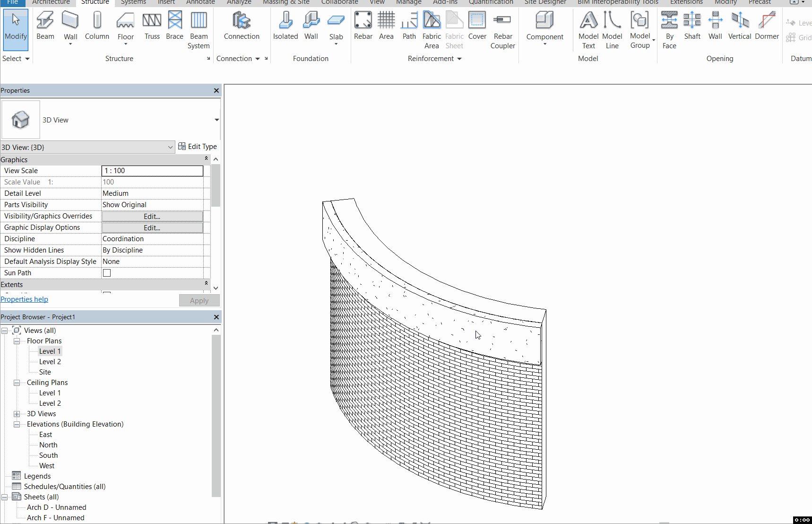Screen dimensions: 812x524
Task: Open the Properties help link
Action: [x=24, y=299]
